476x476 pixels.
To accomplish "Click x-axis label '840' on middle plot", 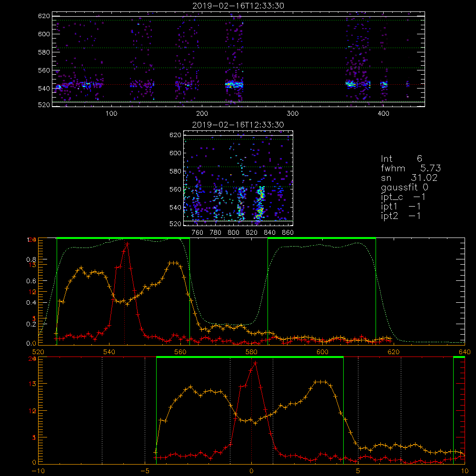I will click(269, 233).
